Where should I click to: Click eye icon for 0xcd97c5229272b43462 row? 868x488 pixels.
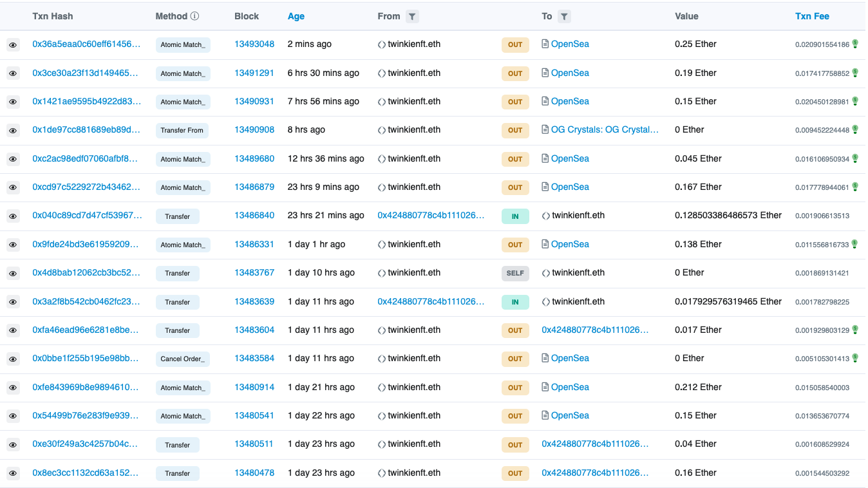coord(13,187)
